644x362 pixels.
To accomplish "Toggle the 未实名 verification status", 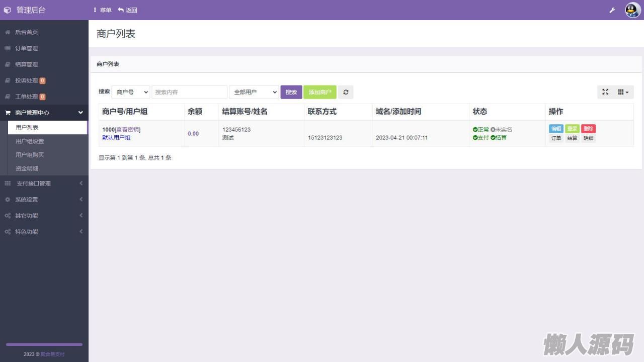I will [x=502, y=130].
